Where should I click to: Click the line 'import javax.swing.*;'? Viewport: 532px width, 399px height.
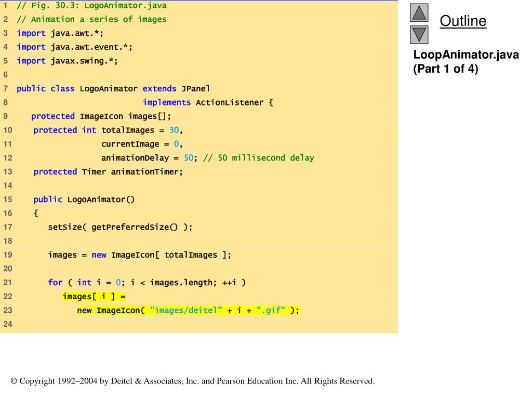point(67,61)
